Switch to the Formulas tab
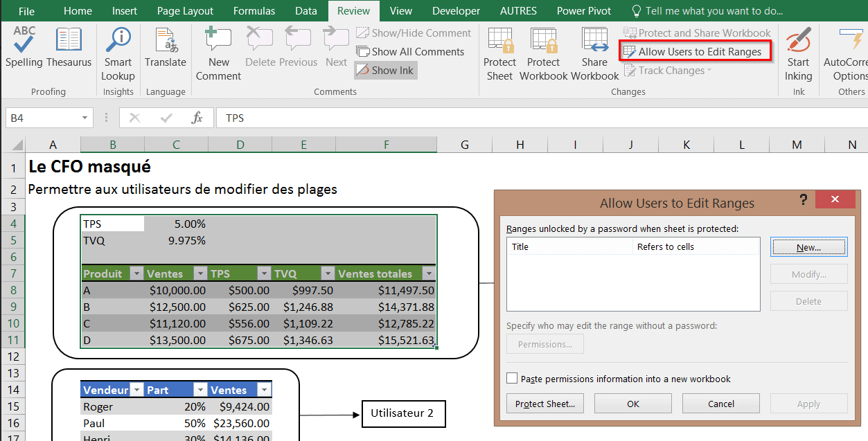Viewport: 868px width, 441px height. tap(254, 11)
